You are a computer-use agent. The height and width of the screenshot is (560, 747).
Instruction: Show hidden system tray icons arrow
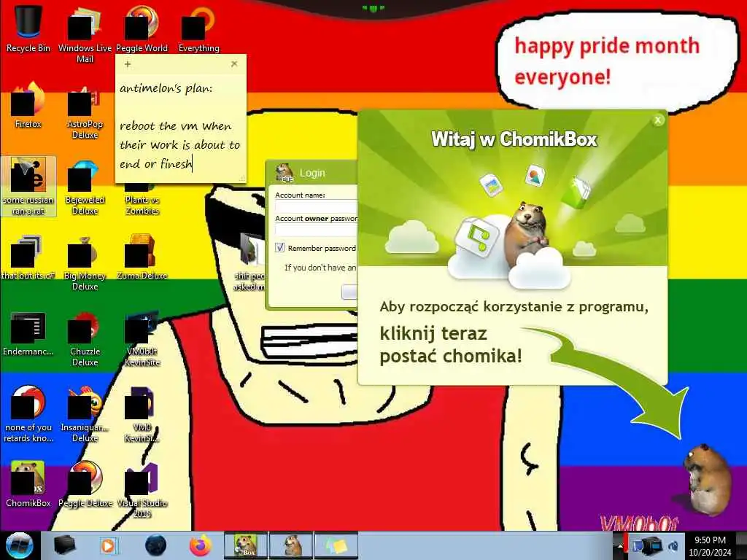click(x=620, y=545)
